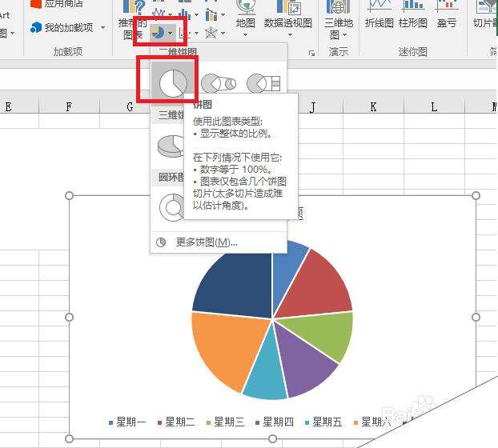498x448 pixels.
Task: Select the 星期二 legend entry
Action: pos(176,422)
